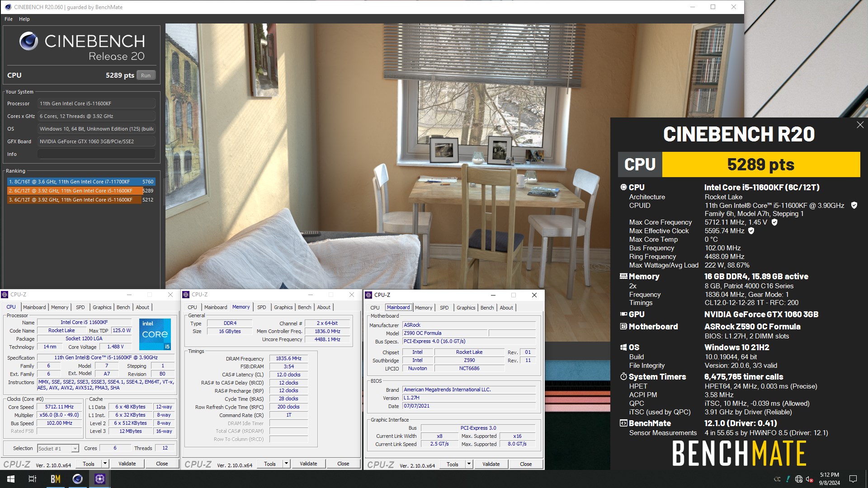Screen dimensions: 868x488
Task: Select the i7-11700KF ranking row scoring 5760
Action: [81, 182]
